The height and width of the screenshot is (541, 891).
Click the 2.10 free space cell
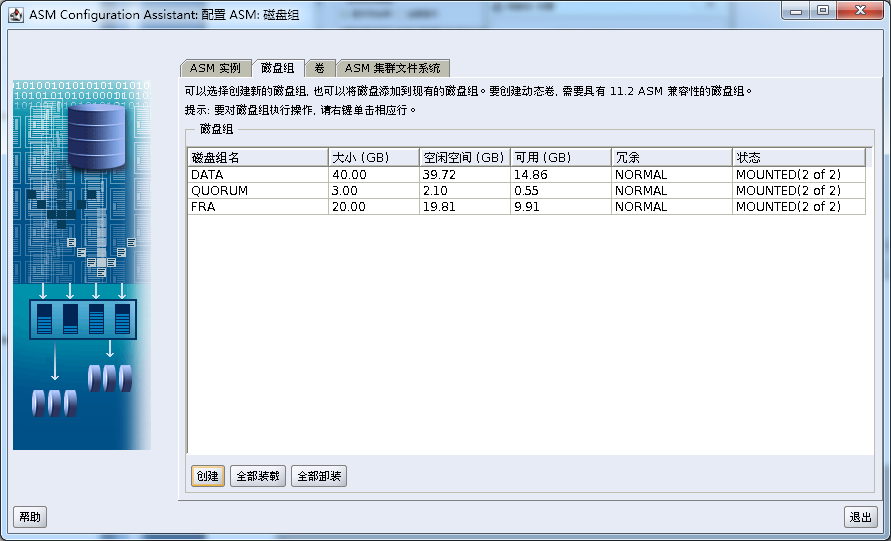pos(464,190)
